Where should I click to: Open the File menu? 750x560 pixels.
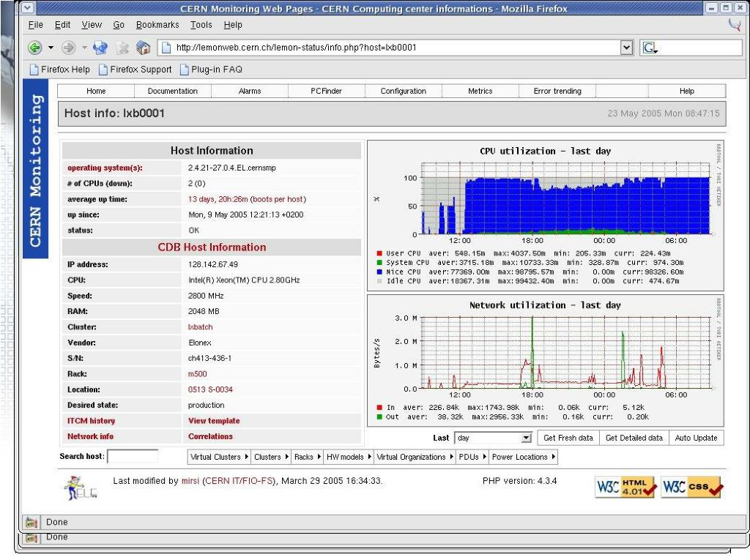tap(35, 25)
